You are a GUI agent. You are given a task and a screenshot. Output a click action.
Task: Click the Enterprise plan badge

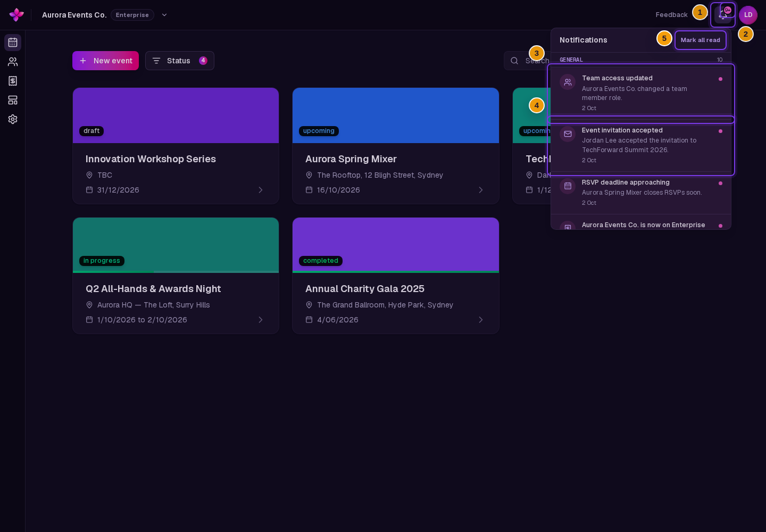[132, 15]
